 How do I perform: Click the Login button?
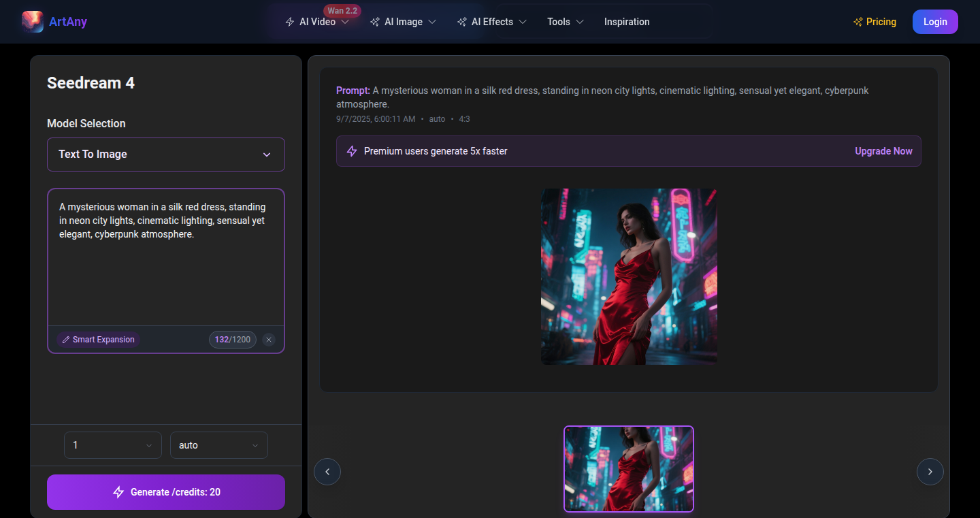(x=935, y=22)
